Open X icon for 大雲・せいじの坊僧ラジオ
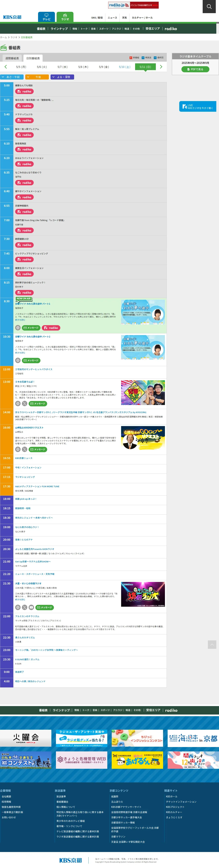 (25, 607)
